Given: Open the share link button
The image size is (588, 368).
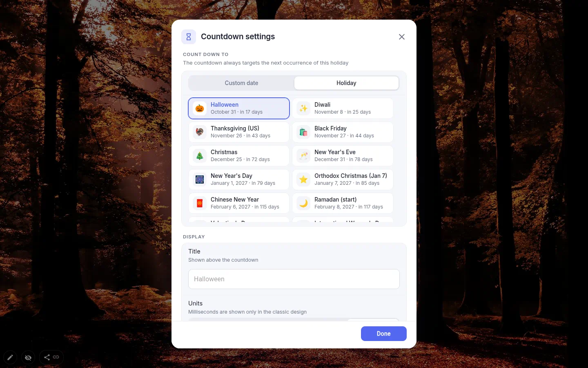Looking at the screenshot, I should [x=51, y=357].
